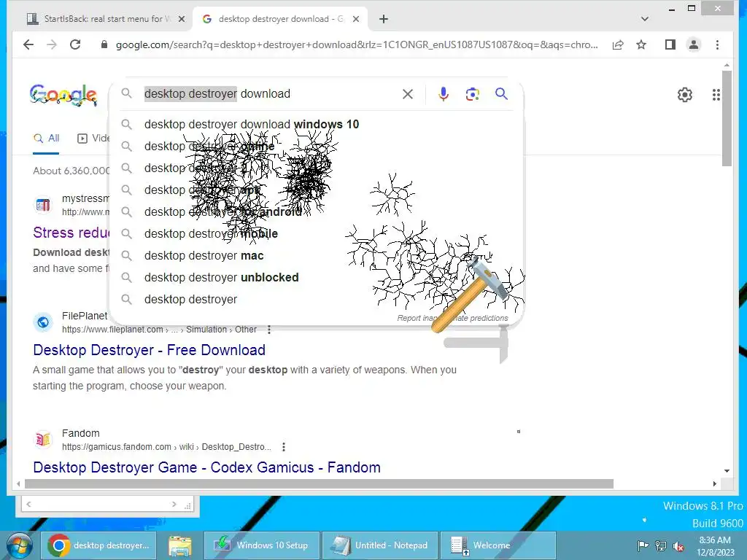Switch to Windows 10 Setup window

pyautogui.click(x=262, y=545)
